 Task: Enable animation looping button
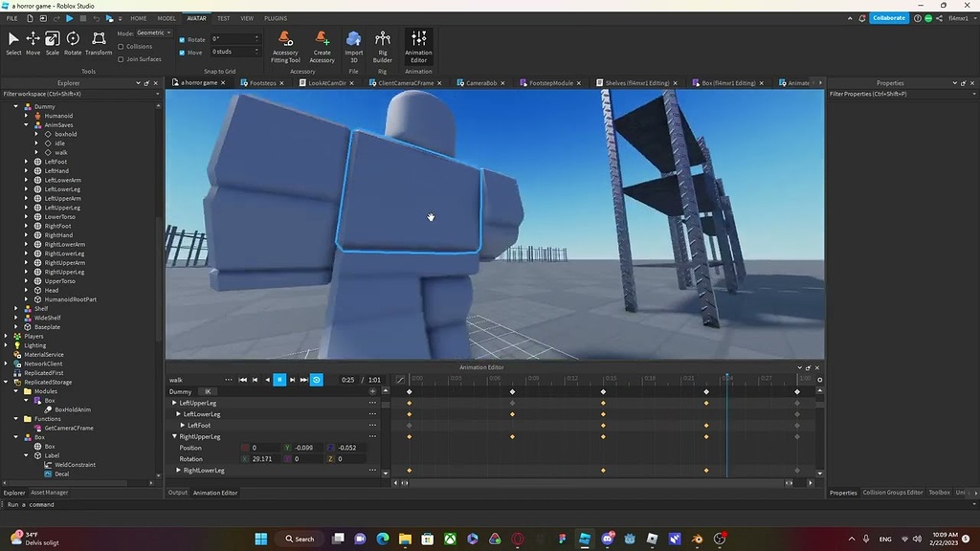316,380
